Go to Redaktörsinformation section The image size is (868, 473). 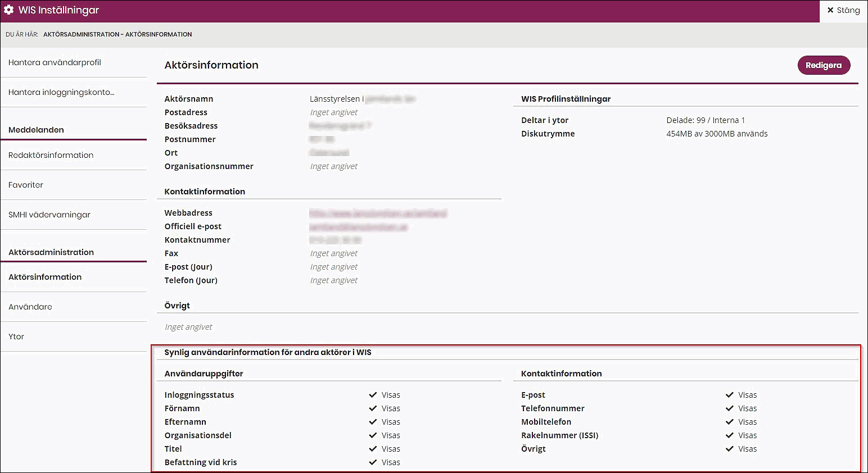(51, 155)
